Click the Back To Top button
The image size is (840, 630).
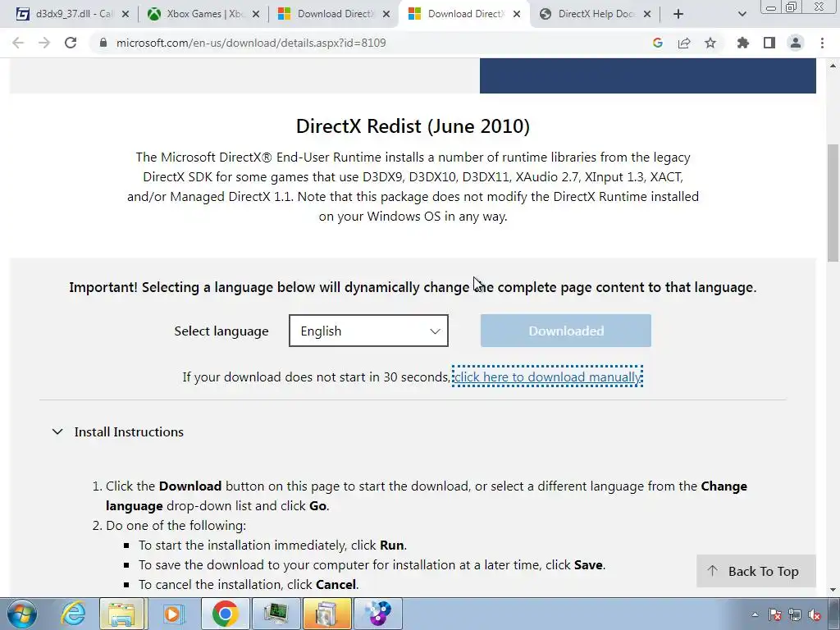click(x=756, y=571)
